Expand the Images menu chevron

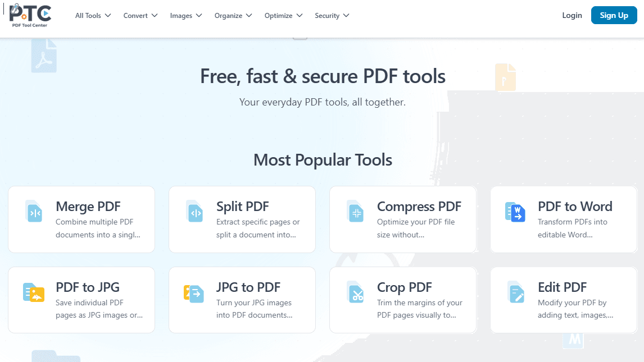click(x=199, y=16)
